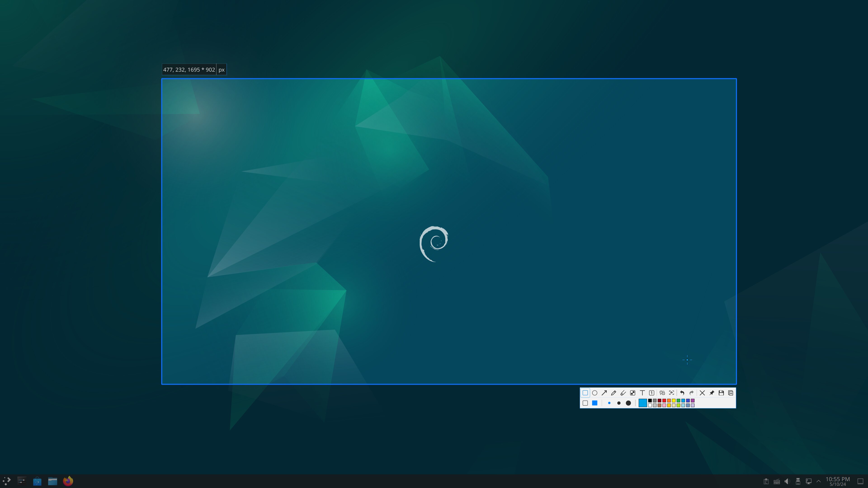This screenshot has height=488, width=868.
Task: Pick the brown color swatch
Action: pyautogui.click(x=659, y=406)
